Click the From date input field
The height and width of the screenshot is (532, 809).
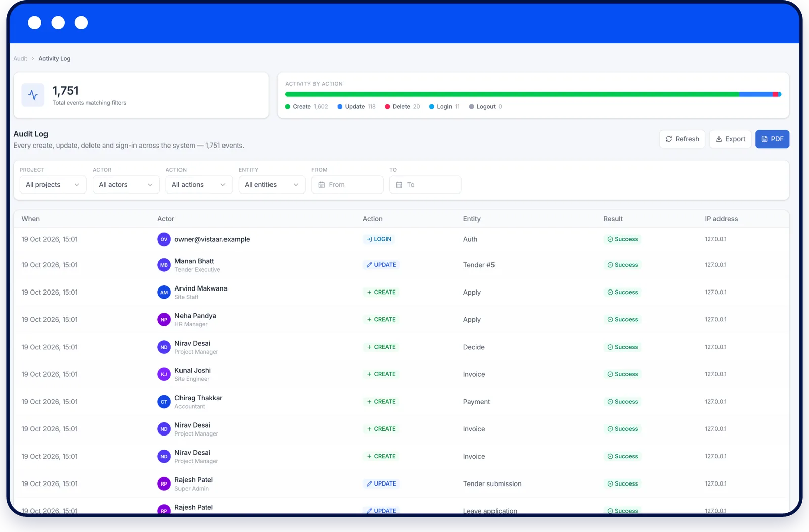coord(347,185)
